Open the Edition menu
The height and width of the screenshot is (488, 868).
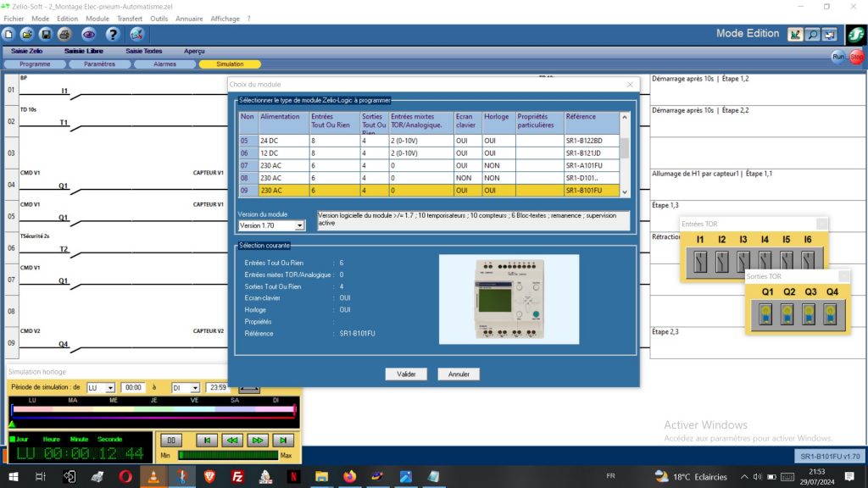pyautogui.click(x=68, y=19)
